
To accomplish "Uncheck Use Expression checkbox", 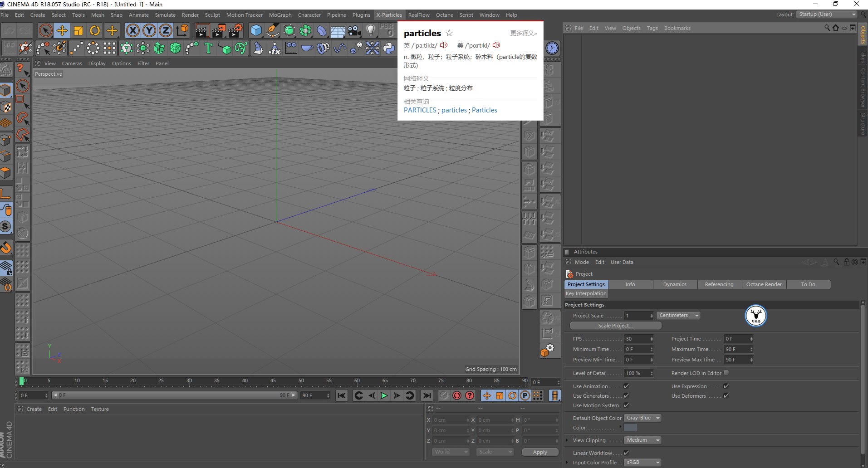I will [726, 386].
